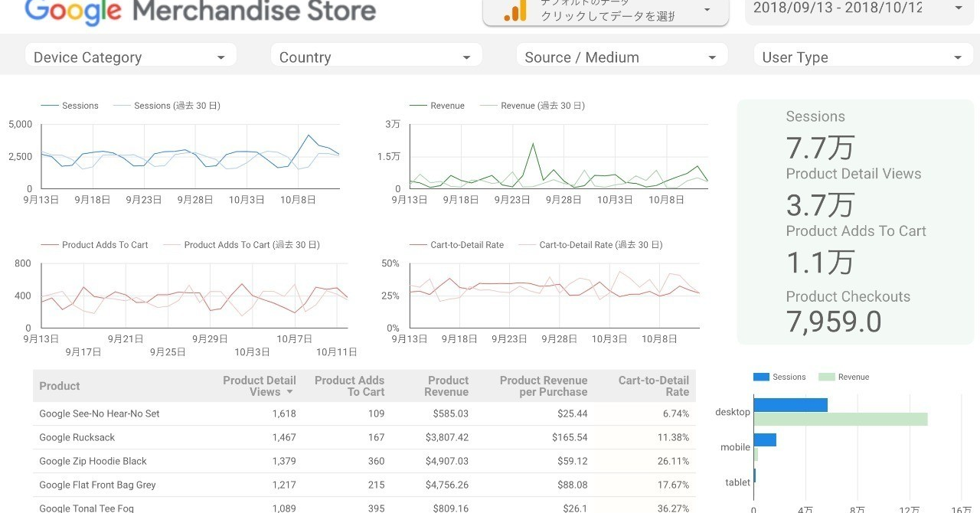Click the 1,618 Product Detail Views cell
Viewport: 980px width, 513px height.
click(x=284, y=413)
